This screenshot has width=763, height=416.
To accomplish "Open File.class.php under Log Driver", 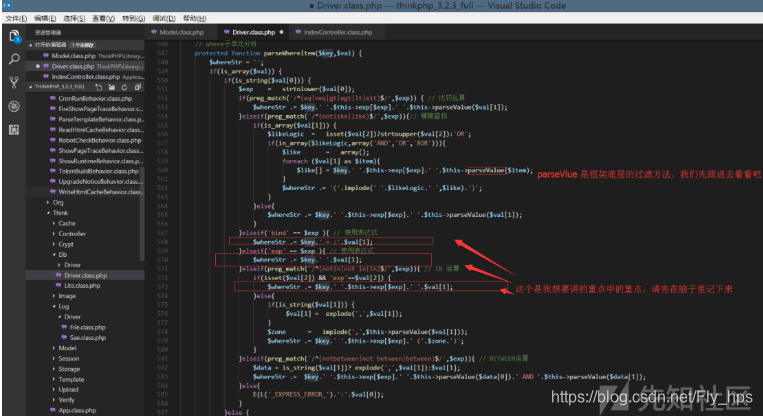I will pyautogui.click(x=87, y=327).
